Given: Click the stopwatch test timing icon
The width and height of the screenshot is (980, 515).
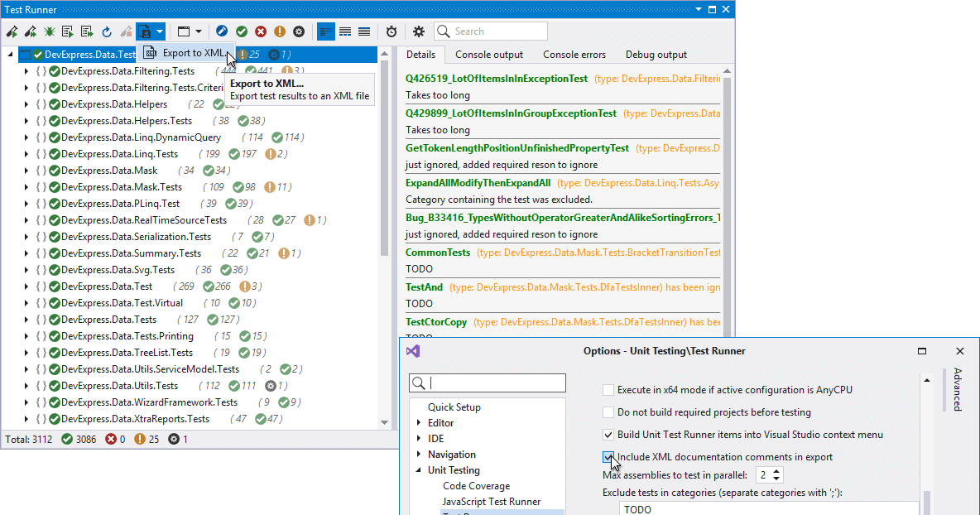Looking at the screenshot, I should pyautogui.click(x=390, y=31).
